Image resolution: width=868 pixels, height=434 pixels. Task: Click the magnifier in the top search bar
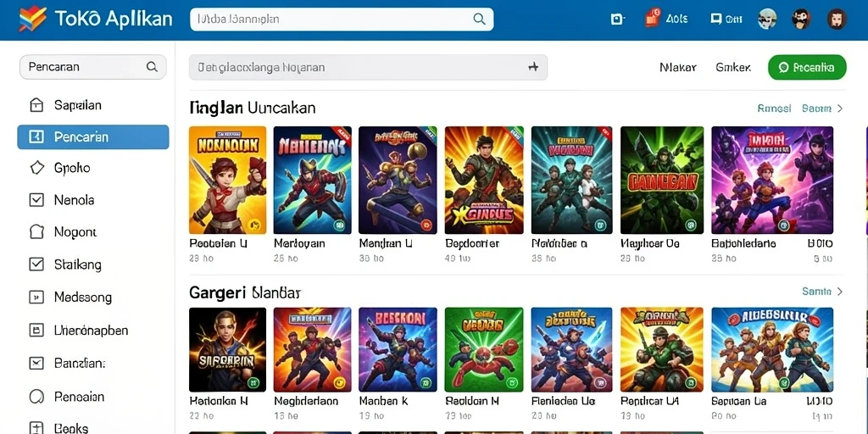(x=479, y=19)
